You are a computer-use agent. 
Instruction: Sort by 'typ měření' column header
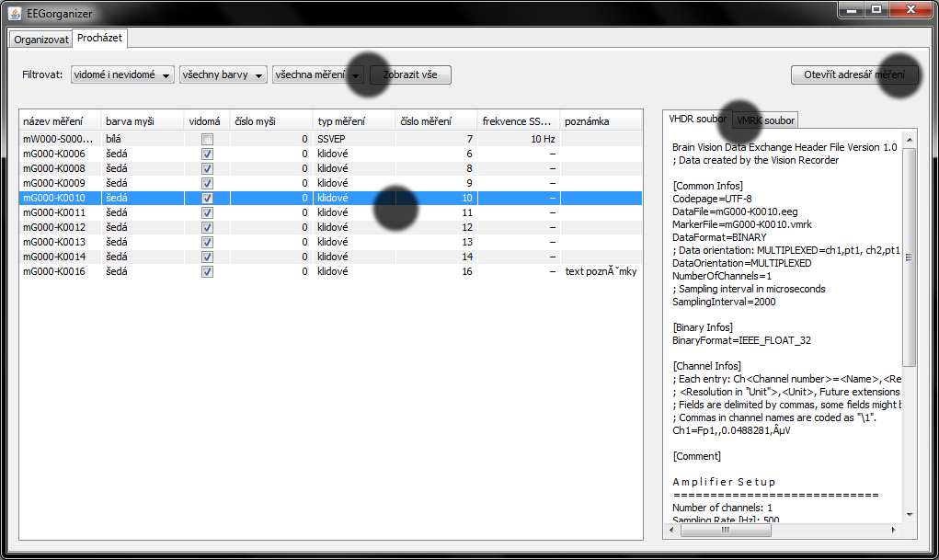[x=353, y=121]
